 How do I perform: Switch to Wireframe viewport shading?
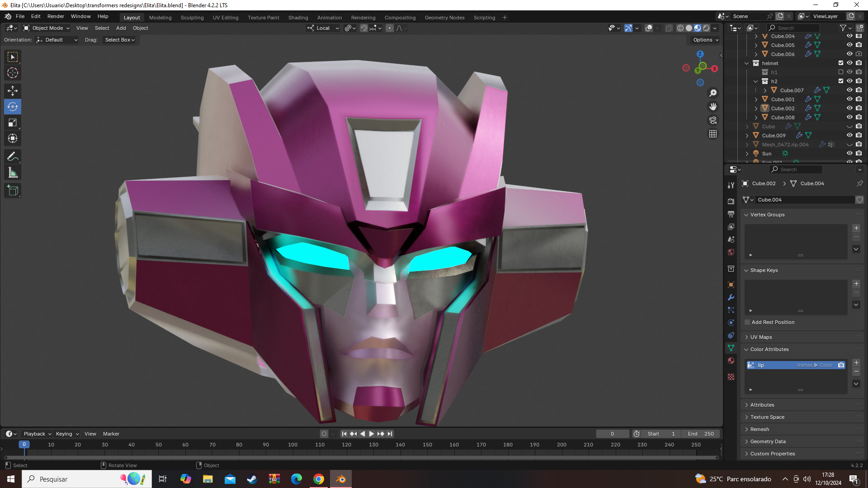(680, 28)
